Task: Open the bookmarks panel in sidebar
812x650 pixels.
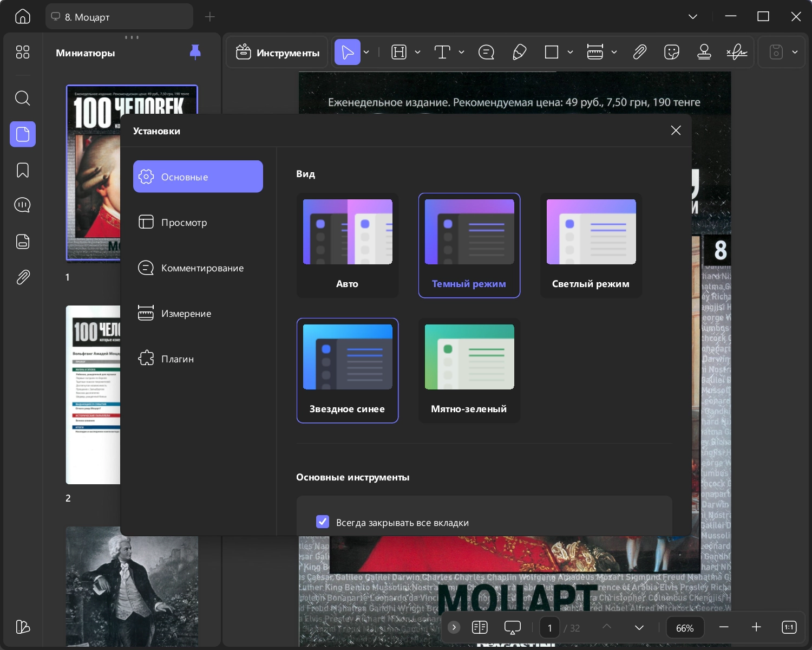Action: (22, 170)
